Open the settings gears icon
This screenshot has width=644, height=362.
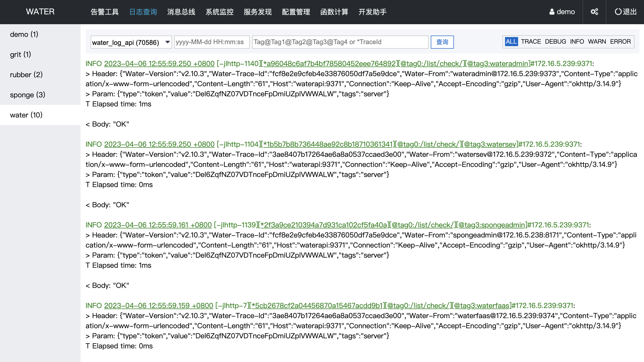pyautogui.click(x=594, y=12)
